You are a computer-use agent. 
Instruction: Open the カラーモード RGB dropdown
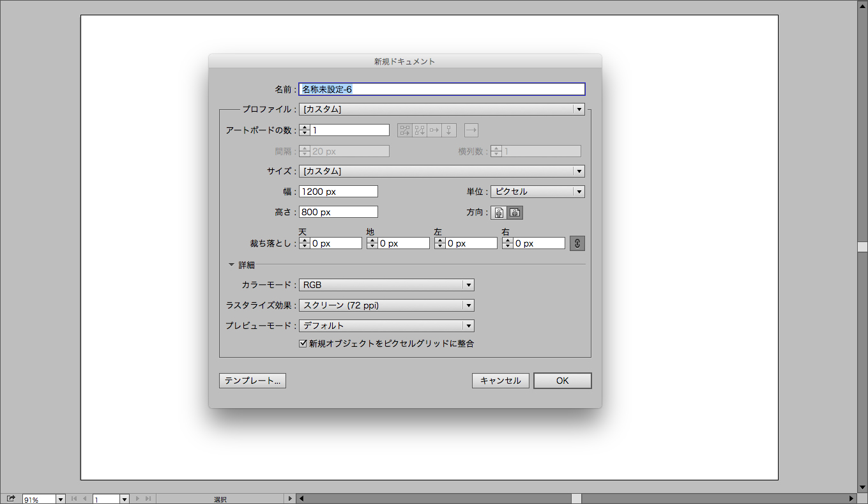pyautogui.click(x=386, y=285)
